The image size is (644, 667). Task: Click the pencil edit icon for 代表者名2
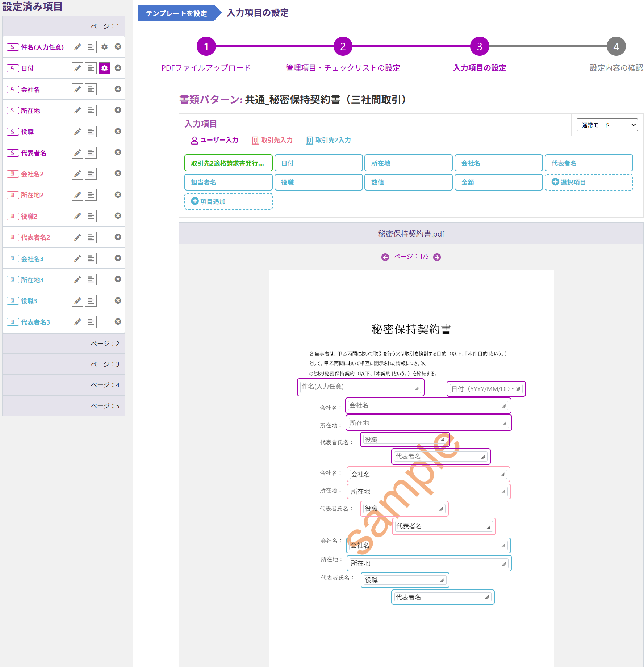(78, 237)
